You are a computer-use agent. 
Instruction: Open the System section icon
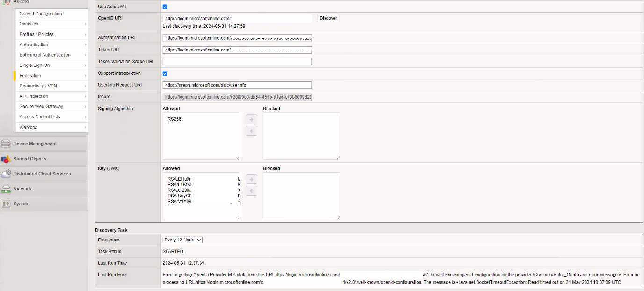pyautogui.click(x=6, y=204)
